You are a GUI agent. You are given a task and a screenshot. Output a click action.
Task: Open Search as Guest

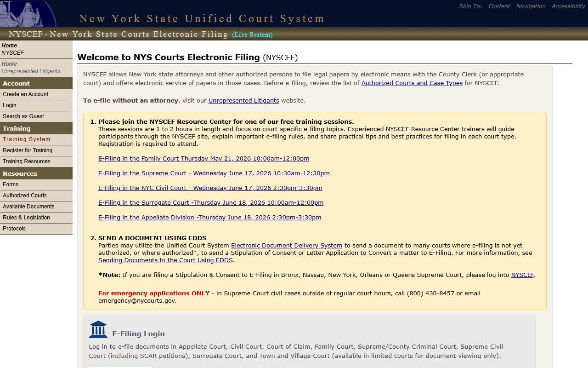[36, 116]
